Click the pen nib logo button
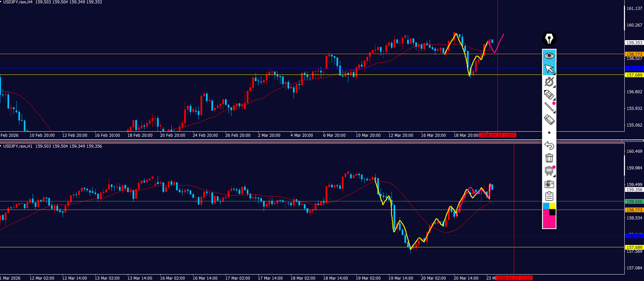 (x=549, y=38)
